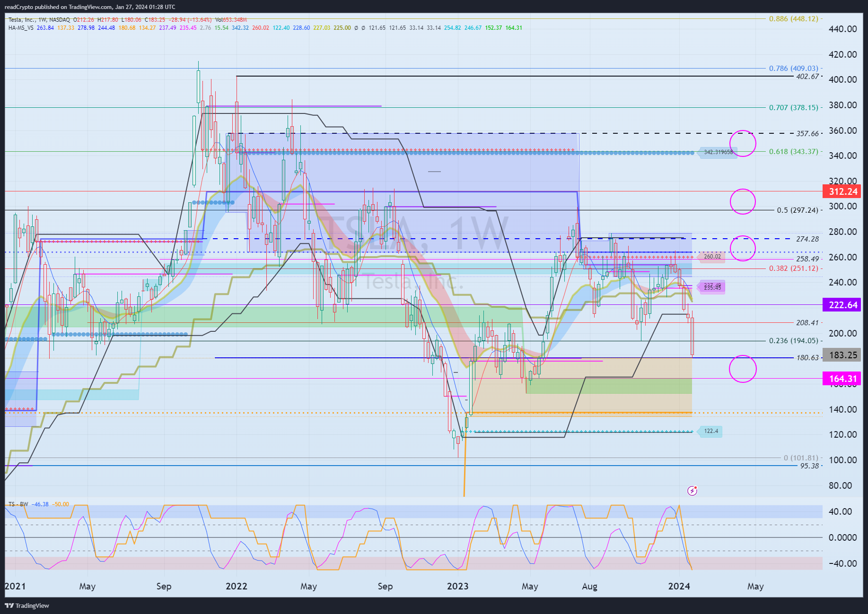Click the Aug time axis label
Viewport: 868px width, 614px height.
point(589,587)
